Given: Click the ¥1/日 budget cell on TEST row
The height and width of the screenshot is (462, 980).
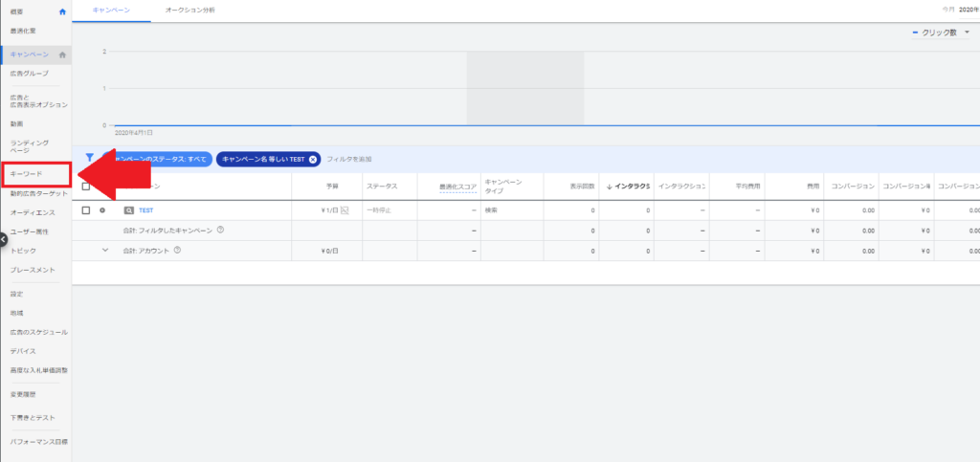Looking at the screenshot, I should click(330, 210).
